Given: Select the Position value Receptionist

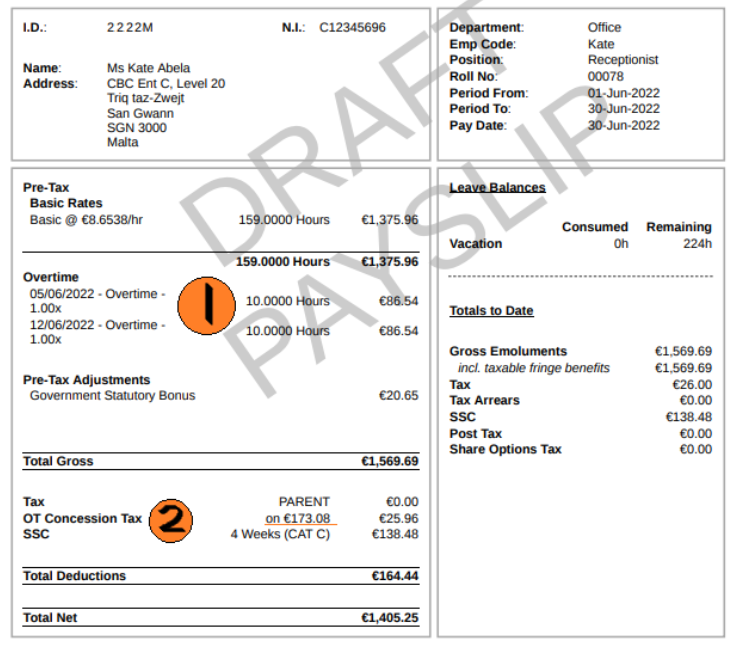Looking at the screenshot, I should click(x=623, y=60).
